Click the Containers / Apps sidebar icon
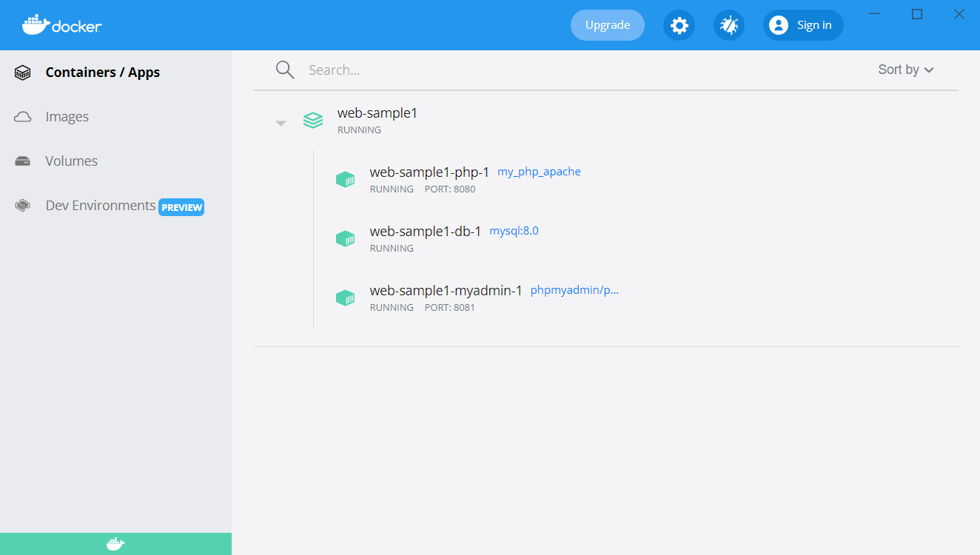Viewport: 980px width, 555px height. coord(23,73)
